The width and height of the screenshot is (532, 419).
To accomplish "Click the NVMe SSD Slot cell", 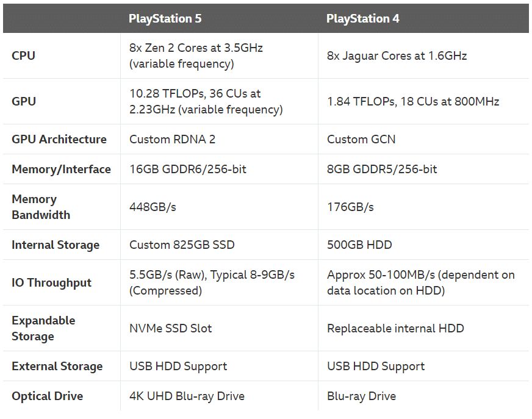I will coord(171,328).
